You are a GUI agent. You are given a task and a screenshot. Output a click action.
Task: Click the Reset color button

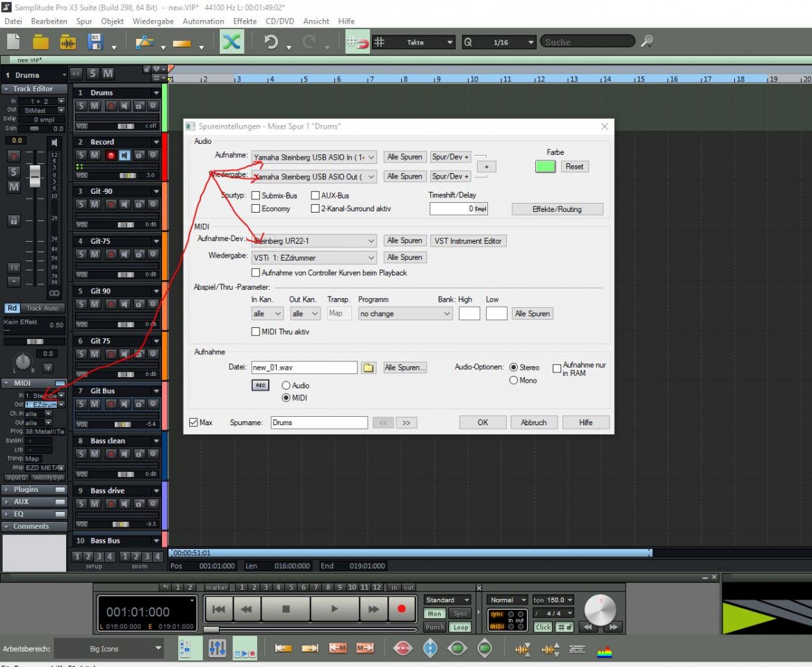pyautogui.click(x=574, y=167)
